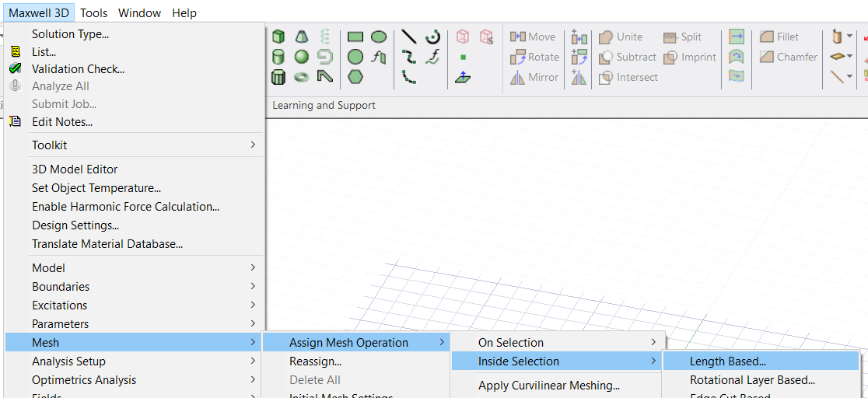Select the Draw Ellipse tool
The width and height of the screenshot is (868, 398).
tap(379, 37)
